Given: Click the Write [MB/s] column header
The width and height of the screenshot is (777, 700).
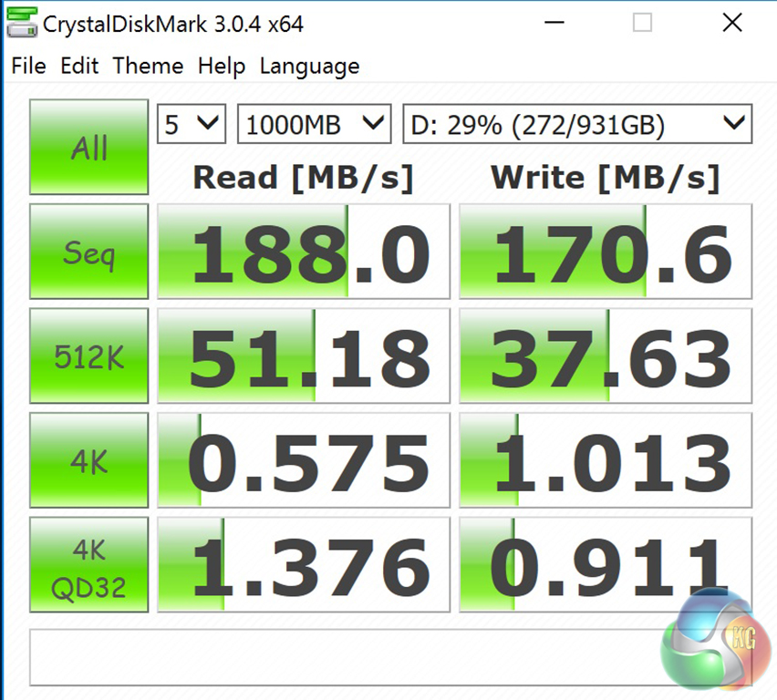Looking at the screenshot, I should (x=606, y=178).
